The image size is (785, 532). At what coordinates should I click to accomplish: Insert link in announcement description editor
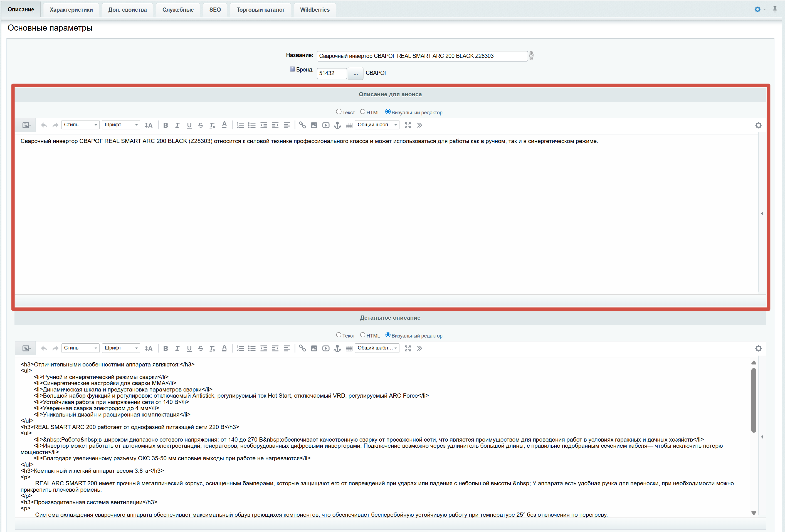(x=302, y=125)
